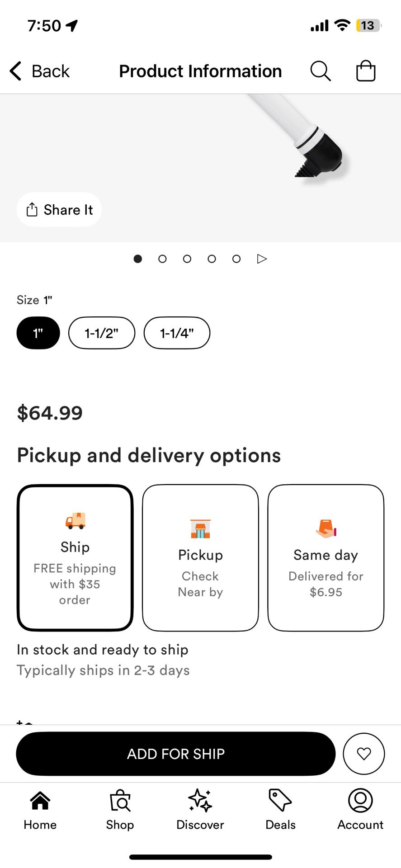Choose the Ship delivery option card
The width and height of the screenshot is (401, 868).
[x=75, y=558]
